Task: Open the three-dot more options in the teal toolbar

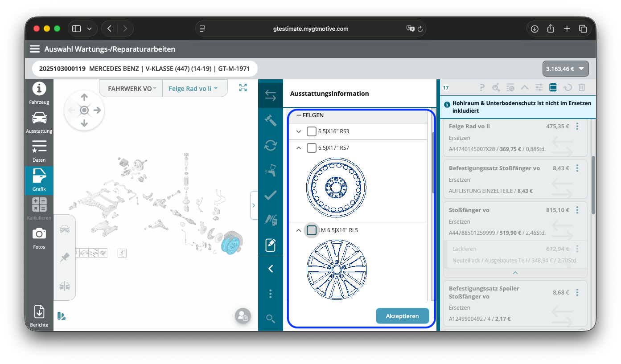Action: 271,294
